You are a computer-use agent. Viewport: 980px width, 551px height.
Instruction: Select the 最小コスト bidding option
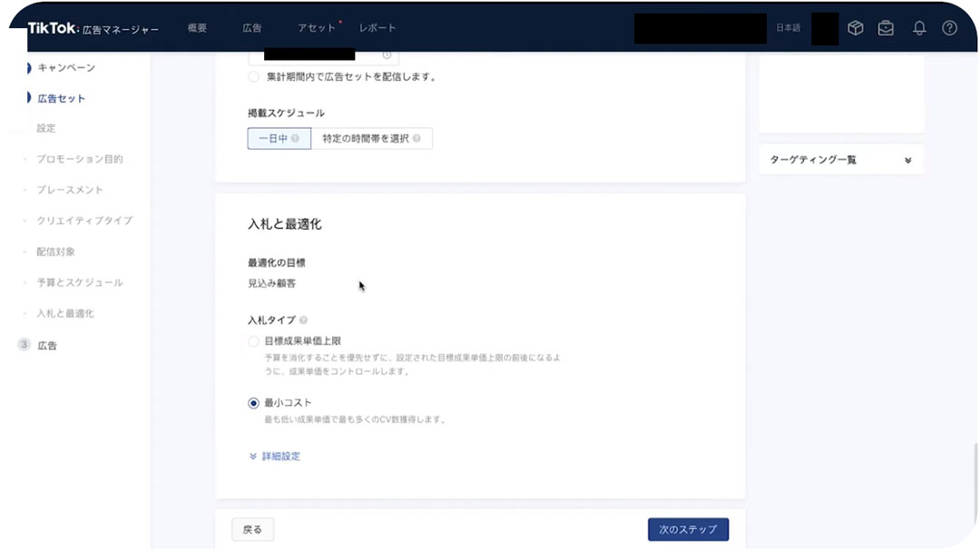tap(253, 402)
